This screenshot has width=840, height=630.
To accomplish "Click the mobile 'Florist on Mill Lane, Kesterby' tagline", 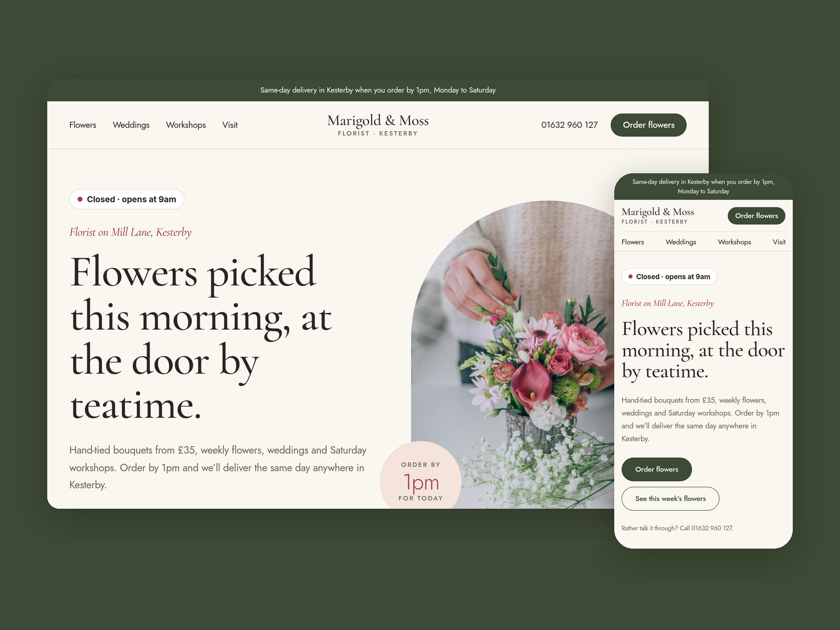I will (x=668, y=303).
